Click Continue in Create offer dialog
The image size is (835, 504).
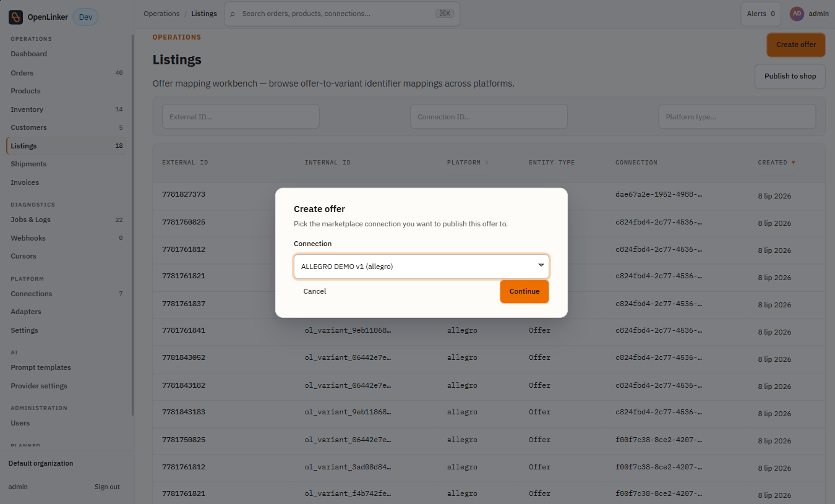tap(525, 291)
